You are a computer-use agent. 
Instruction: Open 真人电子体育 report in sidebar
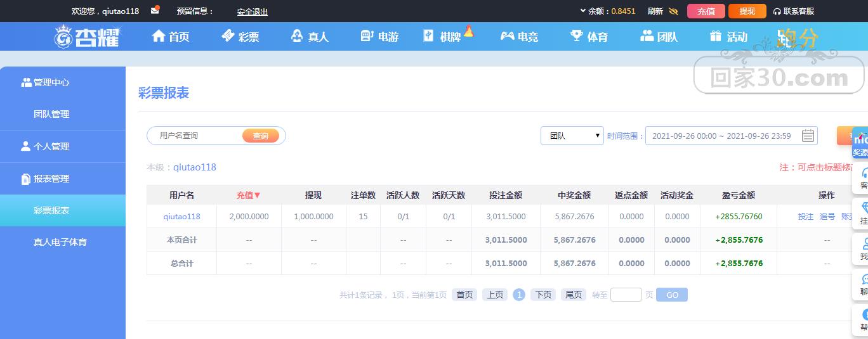[60, 242]
